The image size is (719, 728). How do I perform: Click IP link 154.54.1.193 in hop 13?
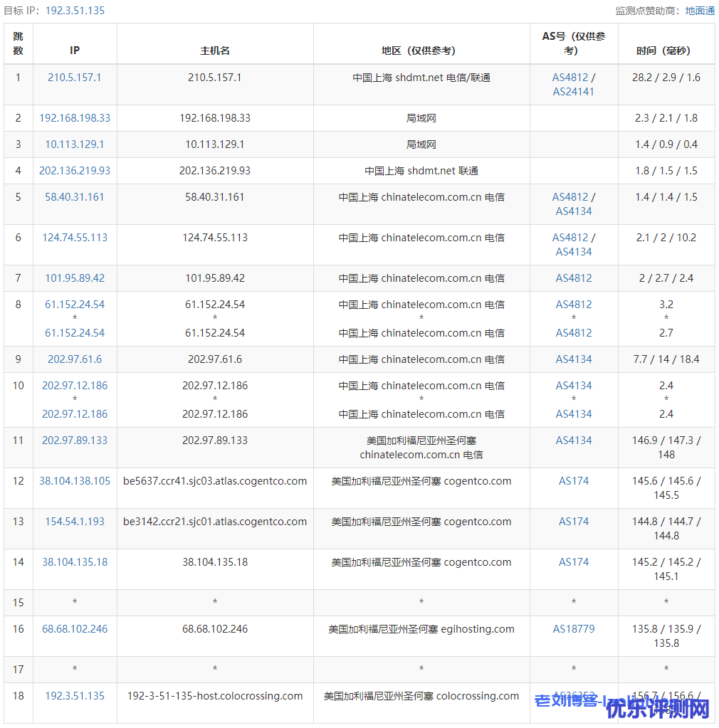(75, 522)
